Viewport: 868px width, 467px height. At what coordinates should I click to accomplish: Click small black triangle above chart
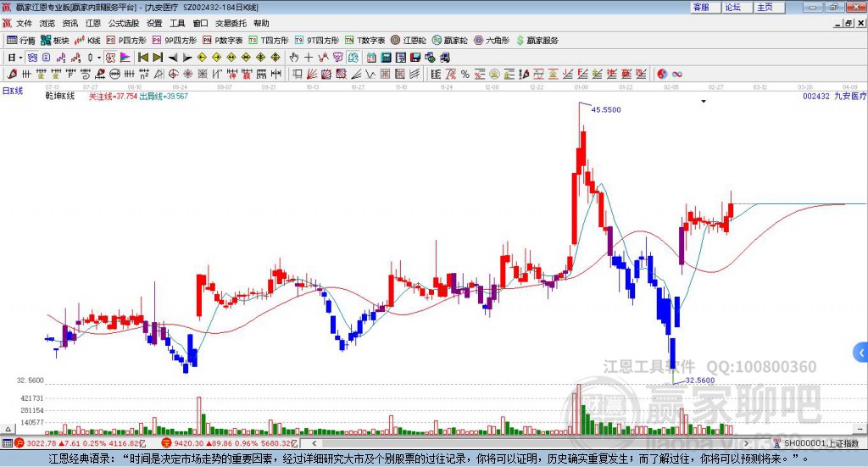pyautogui.click(x=704, y=101)
